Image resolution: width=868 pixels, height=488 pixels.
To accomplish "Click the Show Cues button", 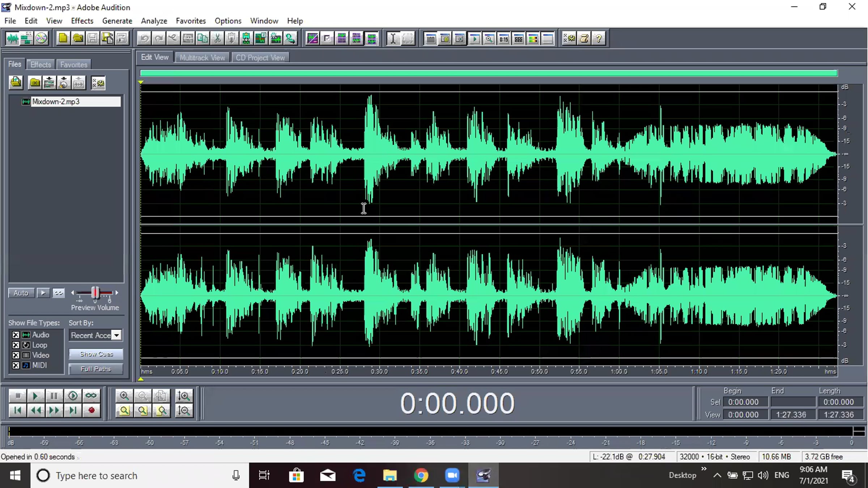I will (96, 354).
